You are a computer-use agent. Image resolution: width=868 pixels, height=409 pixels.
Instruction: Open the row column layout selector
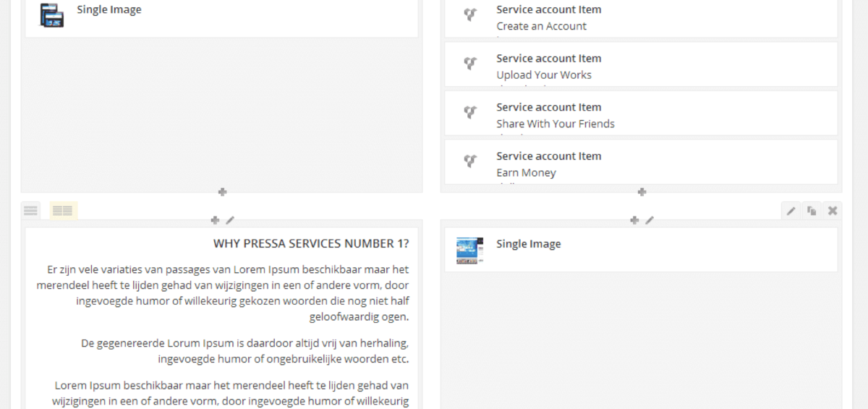click(63, 211)
